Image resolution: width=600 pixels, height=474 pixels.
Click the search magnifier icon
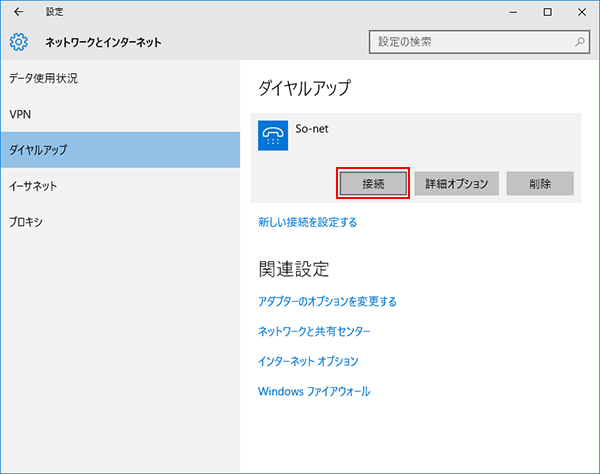(579, 43)
